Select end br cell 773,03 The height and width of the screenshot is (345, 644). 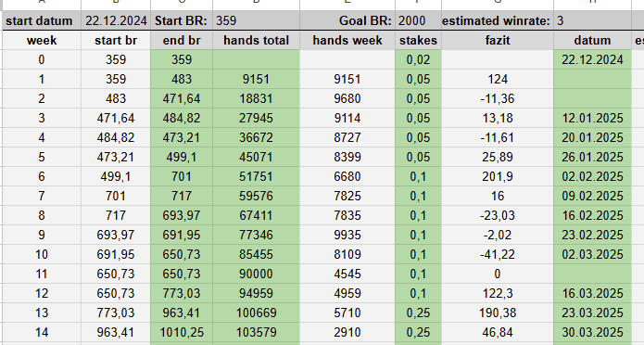click(182, 293)
